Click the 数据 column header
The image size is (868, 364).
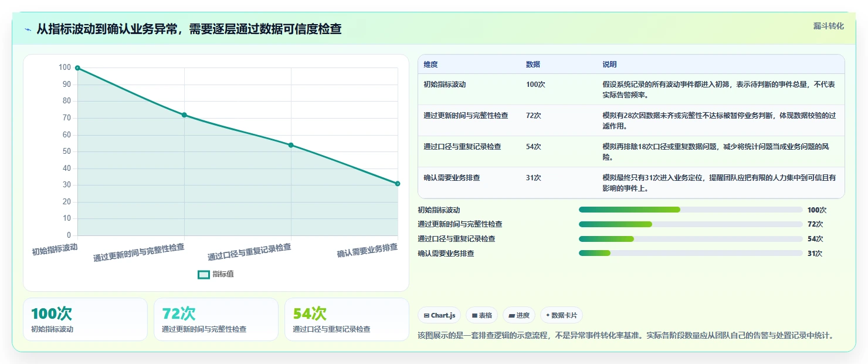tap(533, 65)
